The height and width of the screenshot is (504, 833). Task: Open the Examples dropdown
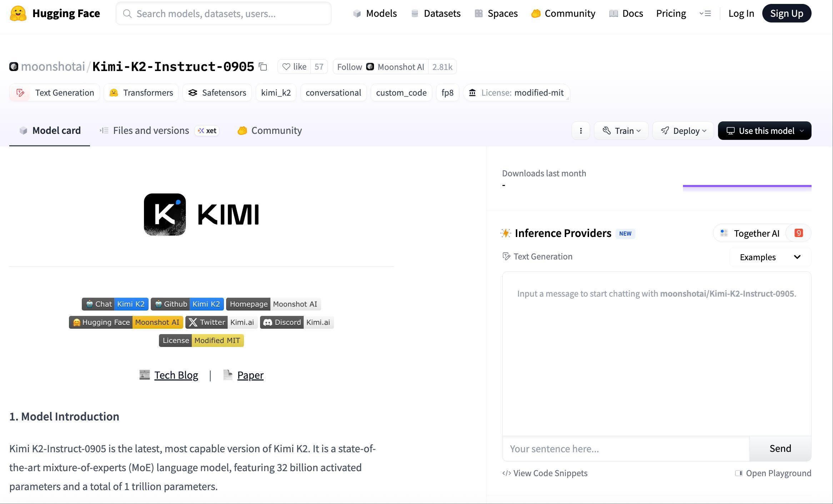770,257
